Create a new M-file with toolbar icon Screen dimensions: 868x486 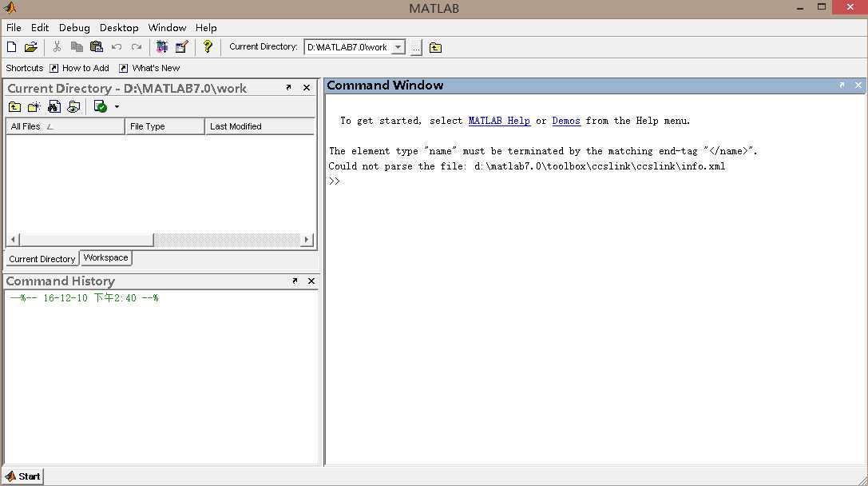12,47
